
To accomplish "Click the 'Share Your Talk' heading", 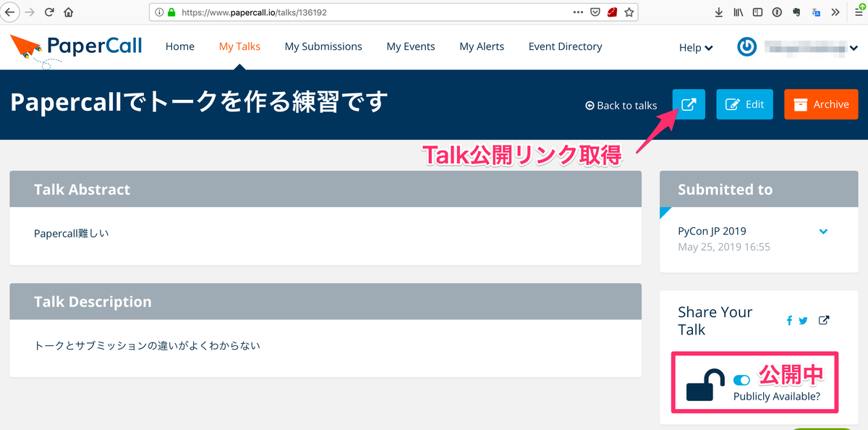I will (715, 321).
